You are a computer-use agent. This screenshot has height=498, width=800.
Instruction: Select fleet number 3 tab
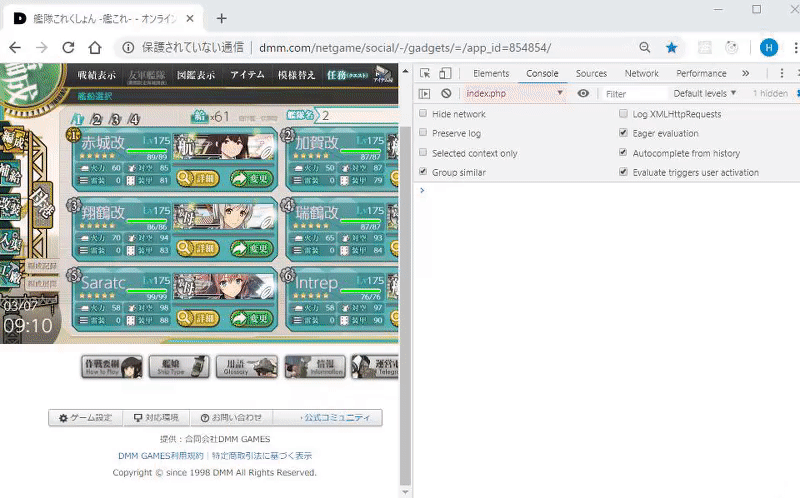115,119
